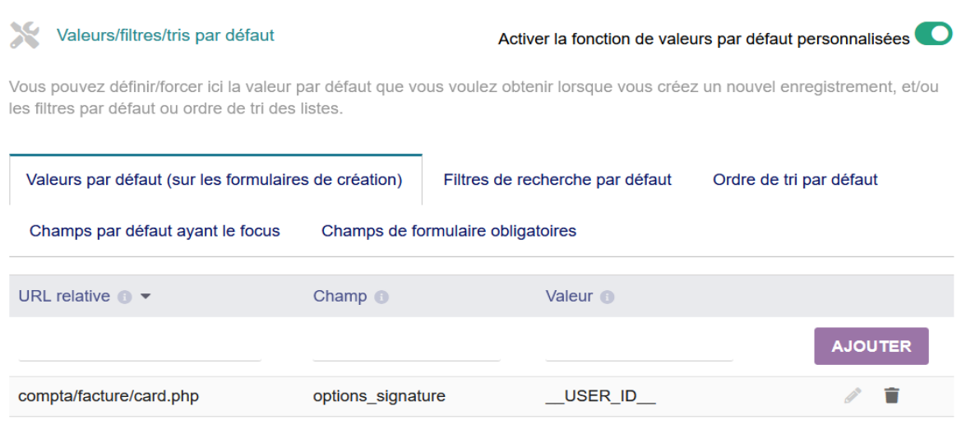The width and height of the screenshot is (980, 443).
Task: Click the info icon next to Champ
Action: [x=381, y=297]
